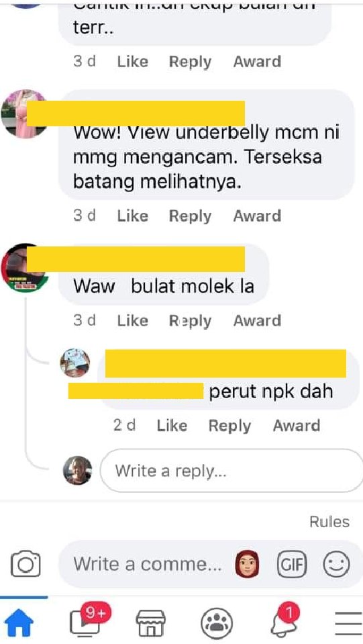363x644 pixels.
Task: Open the emoji smiley picker
Action: (x=336, y=564)
